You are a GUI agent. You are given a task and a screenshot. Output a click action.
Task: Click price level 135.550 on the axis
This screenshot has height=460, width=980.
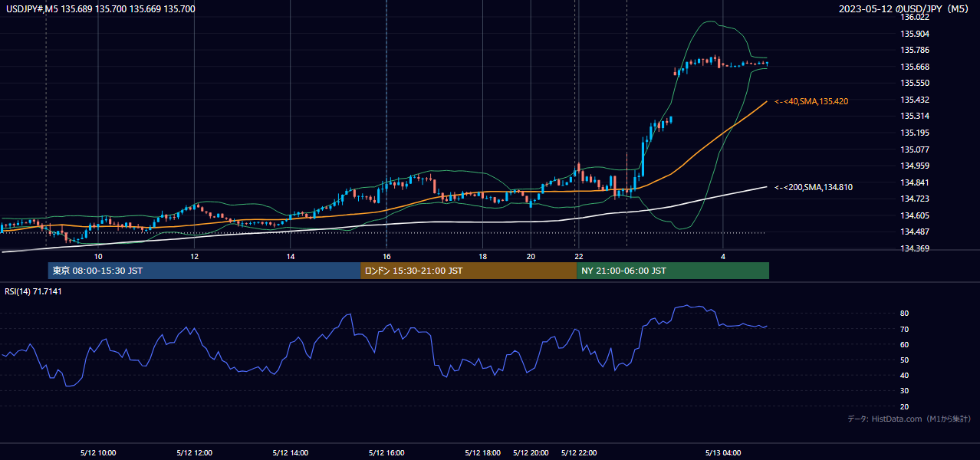pyautogui.click(x=915, y=83)
